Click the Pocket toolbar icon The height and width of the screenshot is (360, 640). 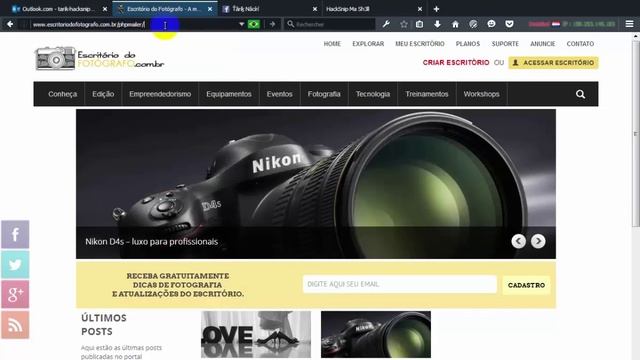click(x=509, y=24)
